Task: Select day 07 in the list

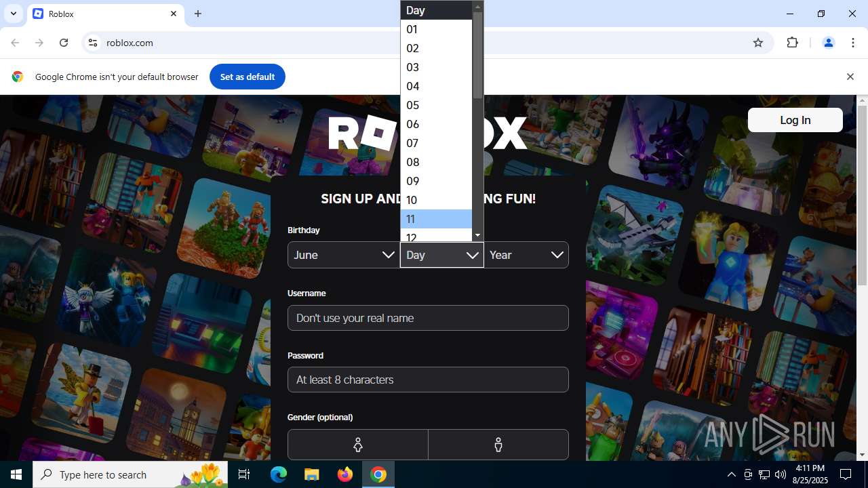Action: [436, 143]
